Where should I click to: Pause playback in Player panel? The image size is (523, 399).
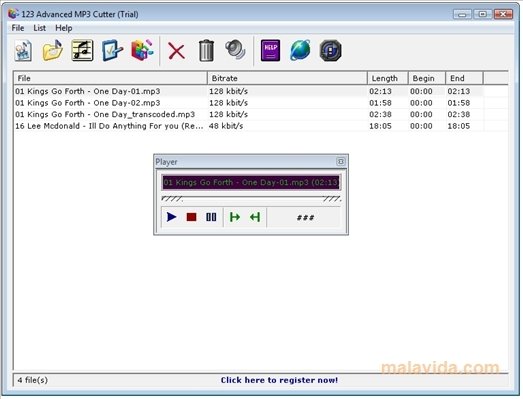click(211, 217)
